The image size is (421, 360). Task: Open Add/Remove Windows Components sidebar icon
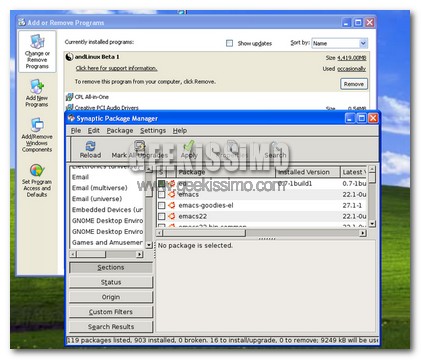tap(37, 125)
